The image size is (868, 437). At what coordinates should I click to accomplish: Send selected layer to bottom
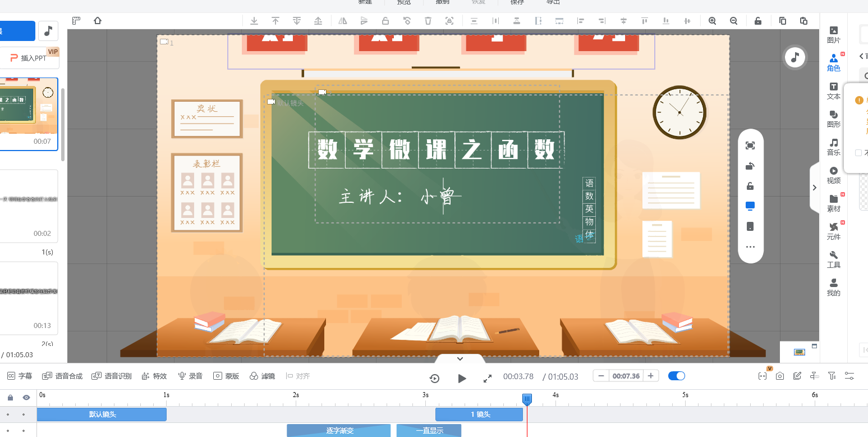tap(254, 21)
